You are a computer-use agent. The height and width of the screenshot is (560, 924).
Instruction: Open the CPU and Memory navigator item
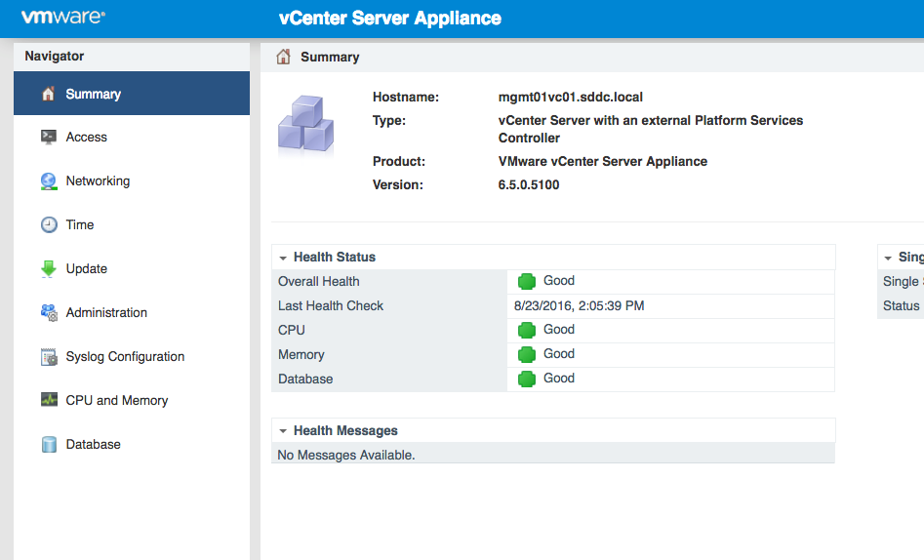(132, 400)
